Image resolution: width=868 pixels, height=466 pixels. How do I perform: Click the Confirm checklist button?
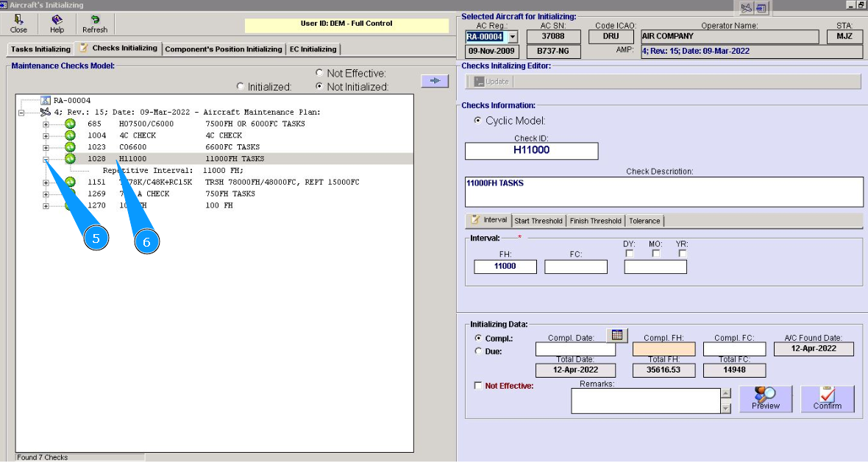pyautogui.click(x=828, y=399)
